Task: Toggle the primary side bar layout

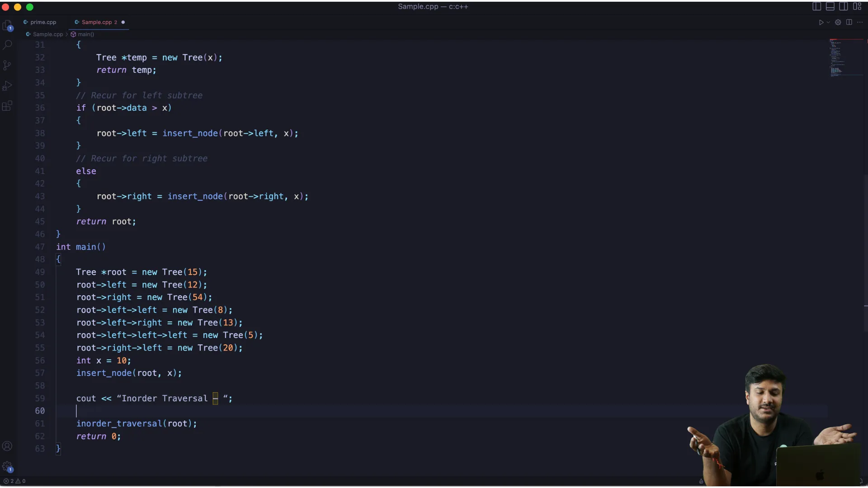Action: click(x=816, y=6)
